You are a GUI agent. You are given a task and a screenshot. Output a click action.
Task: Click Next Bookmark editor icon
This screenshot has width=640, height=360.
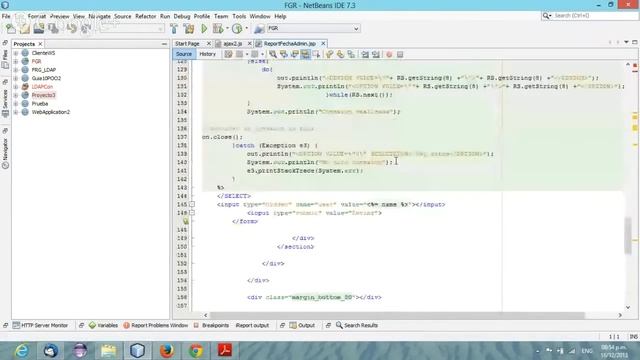pos(340,54)
